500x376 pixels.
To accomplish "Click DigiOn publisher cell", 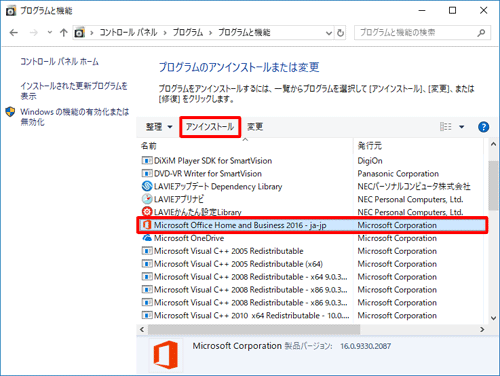I will click(370, 161).
